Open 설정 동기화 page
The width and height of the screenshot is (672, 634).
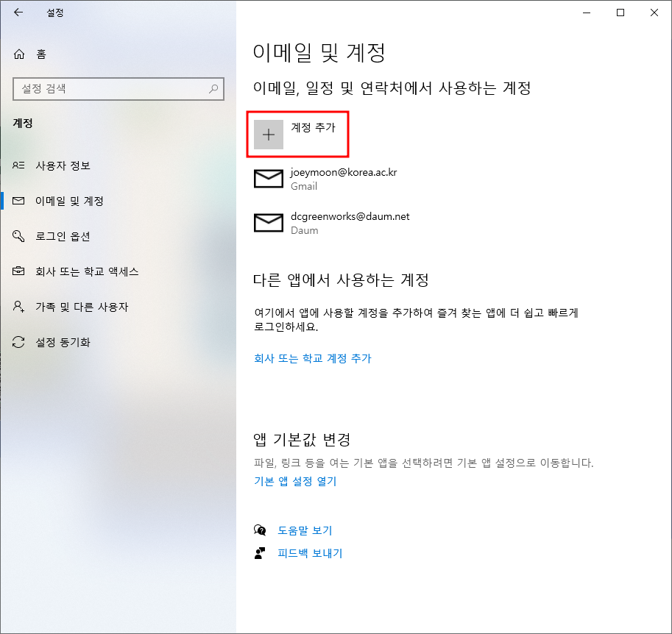click(118, 342)
